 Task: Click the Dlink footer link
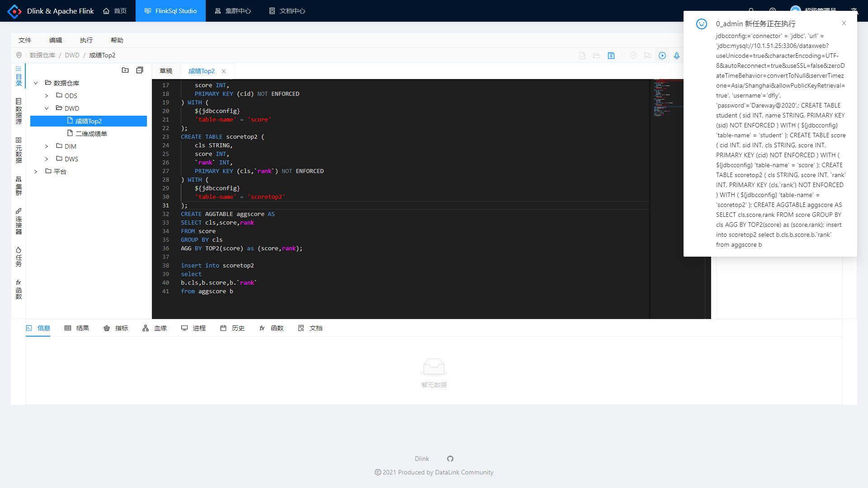coord(422,459)
